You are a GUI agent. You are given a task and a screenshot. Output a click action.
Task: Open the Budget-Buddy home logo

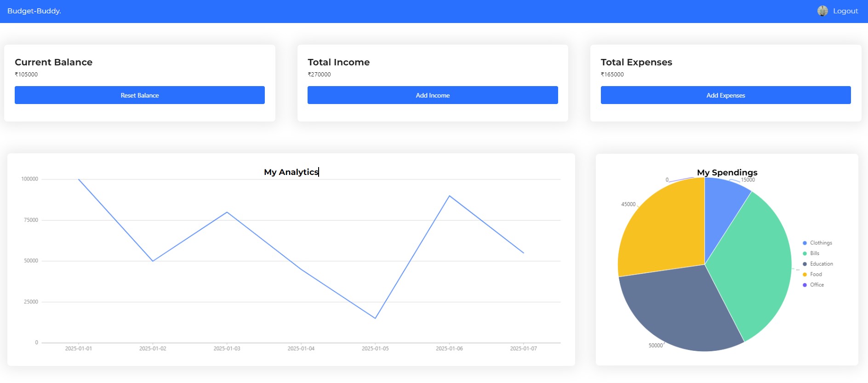point(34,11)
